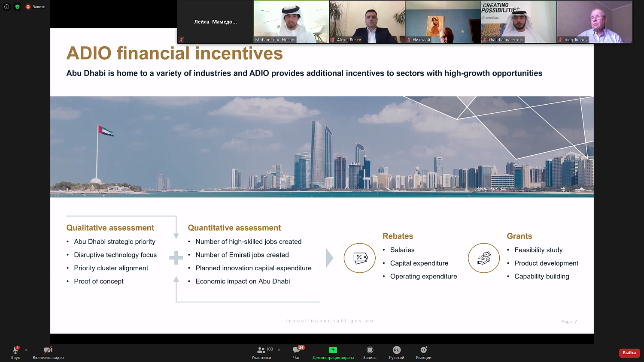Open the Русский language interpretation menu
This screenshot has height=362, width=644.
(x=396, y=353)
